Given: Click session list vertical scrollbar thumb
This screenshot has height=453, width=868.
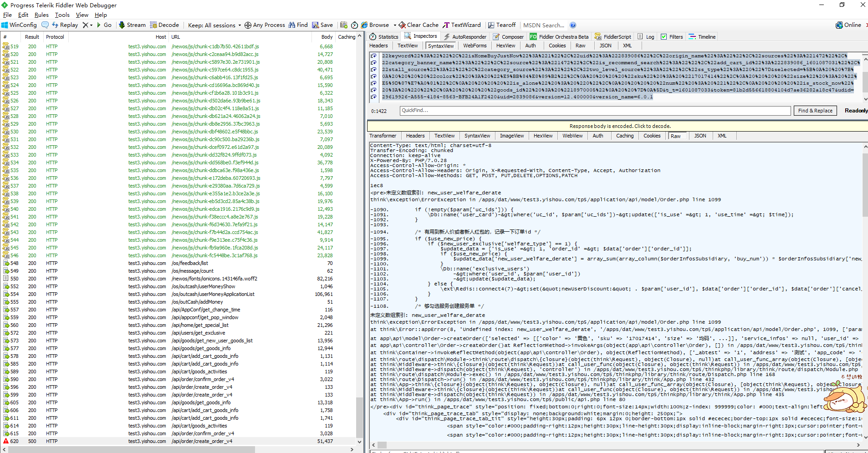Looking at the screenshot, I should 359,417.
